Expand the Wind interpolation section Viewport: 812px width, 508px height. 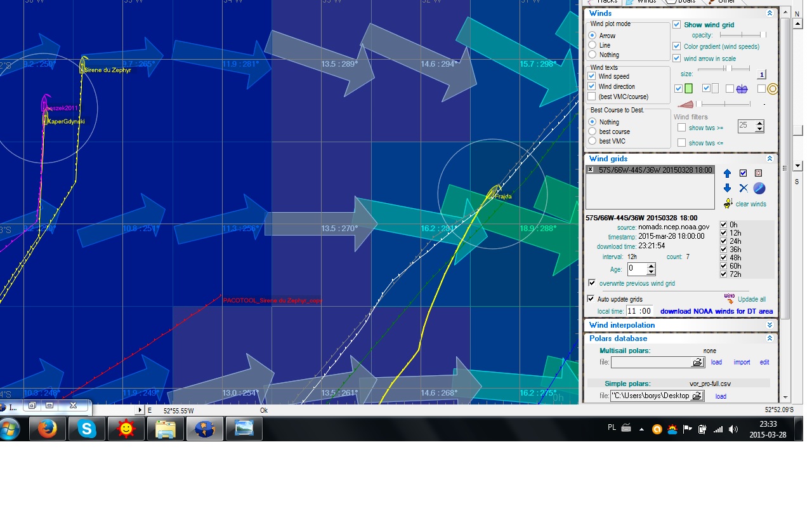[769, 325]
